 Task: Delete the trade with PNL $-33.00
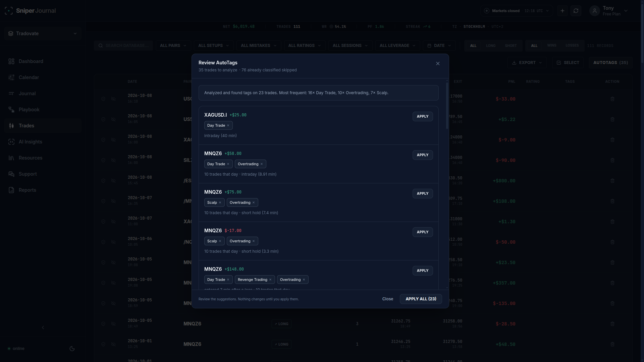click(x=612, y=99)
